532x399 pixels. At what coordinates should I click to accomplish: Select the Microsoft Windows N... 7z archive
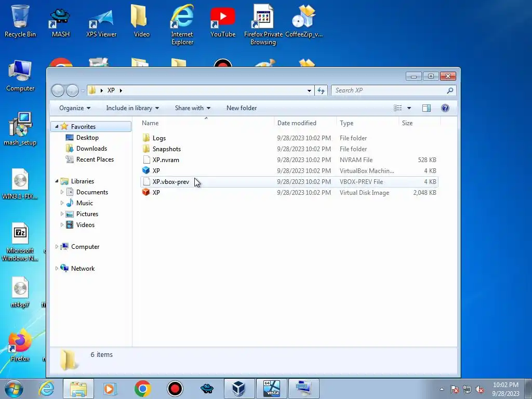click(x=20, y=242)
